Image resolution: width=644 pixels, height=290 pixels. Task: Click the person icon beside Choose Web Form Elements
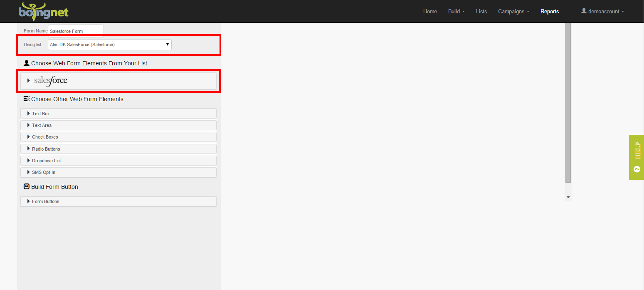pyautogui.click(x=27, y=63)
